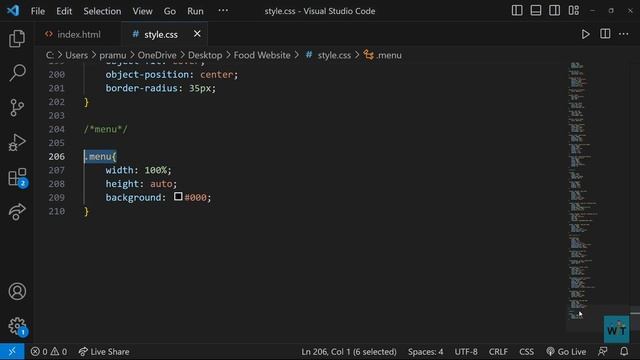Toggle the primary side bar layout
This screenshot has width=640, height=360.
pyautogui.click(x=517, y=11)
